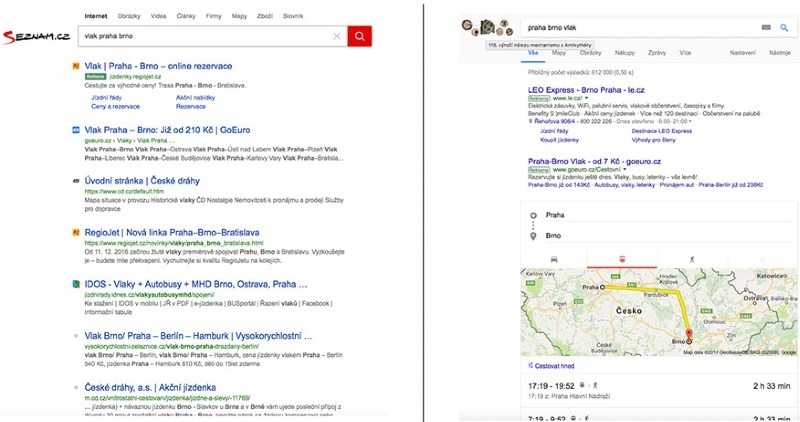Open 'RegioJet | Nová linka Praha–Brno–Bratislava' result
Screen dimensions: 800x422
(172, 232)
